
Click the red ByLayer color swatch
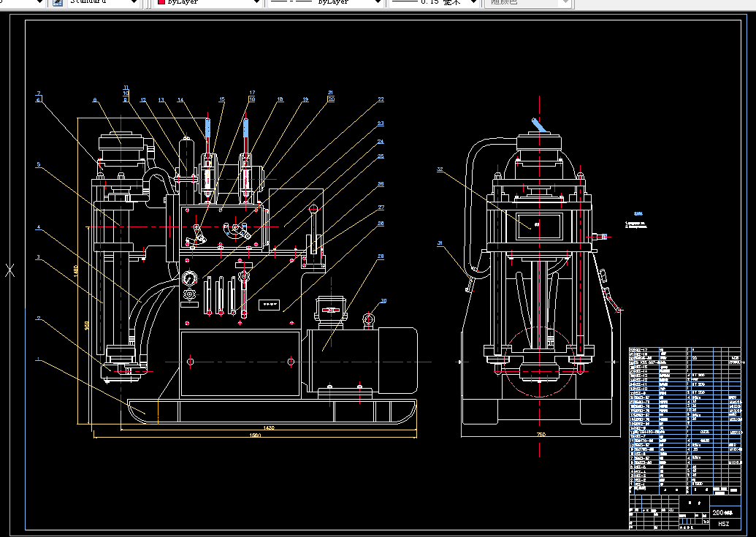(x=161, y=2)
